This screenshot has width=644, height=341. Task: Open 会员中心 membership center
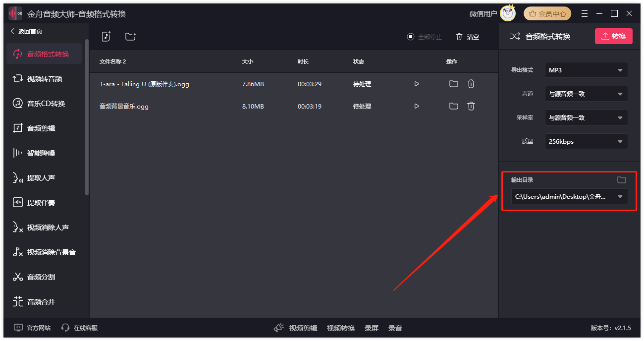(x=547, y=13)
